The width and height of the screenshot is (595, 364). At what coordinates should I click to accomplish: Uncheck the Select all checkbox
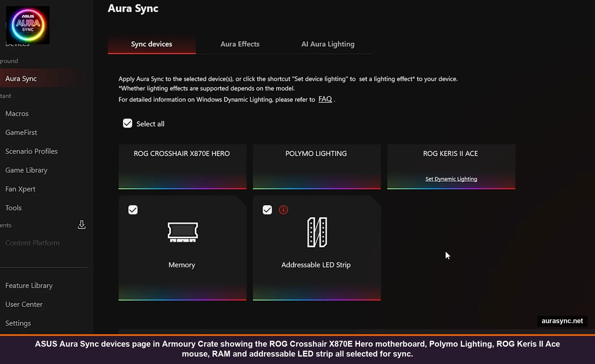point(127,123)
